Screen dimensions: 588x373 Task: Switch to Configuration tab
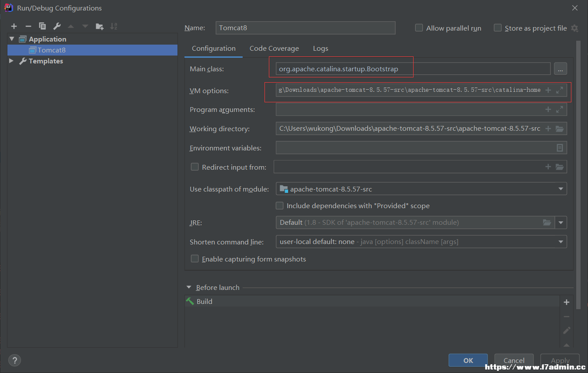(x=214, y=49)
